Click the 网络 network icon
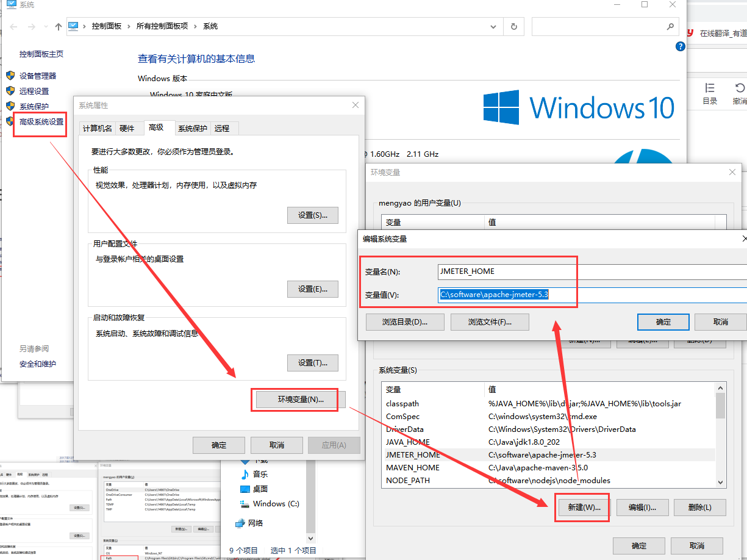Image resolution: width=747 pixels, height=560 pixels. [x=240, y=523]
